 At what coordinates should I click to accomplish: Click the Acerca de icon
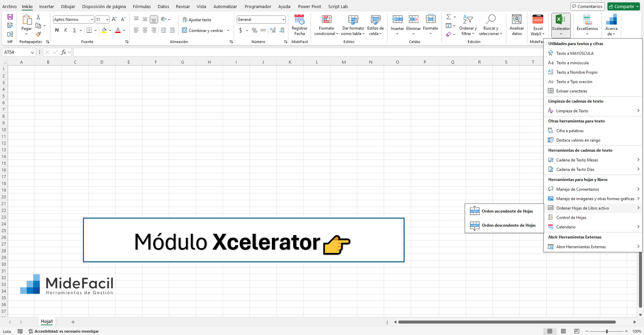tap(611, 19)
